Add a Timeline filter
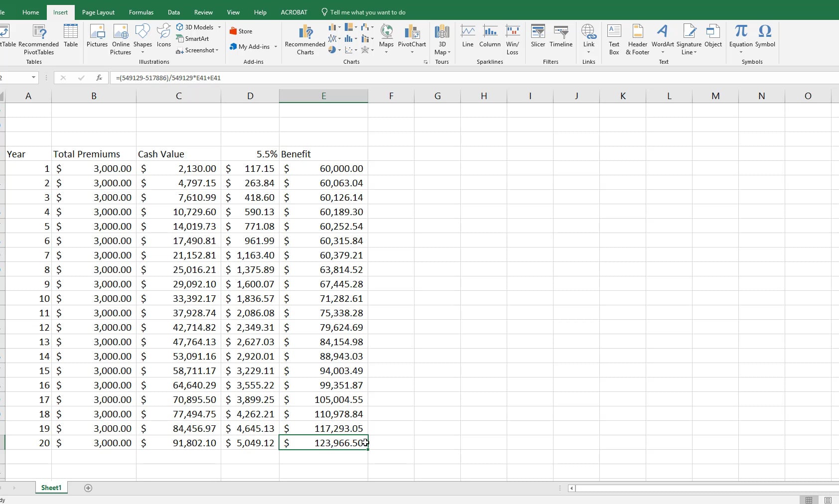 point(561,36)
